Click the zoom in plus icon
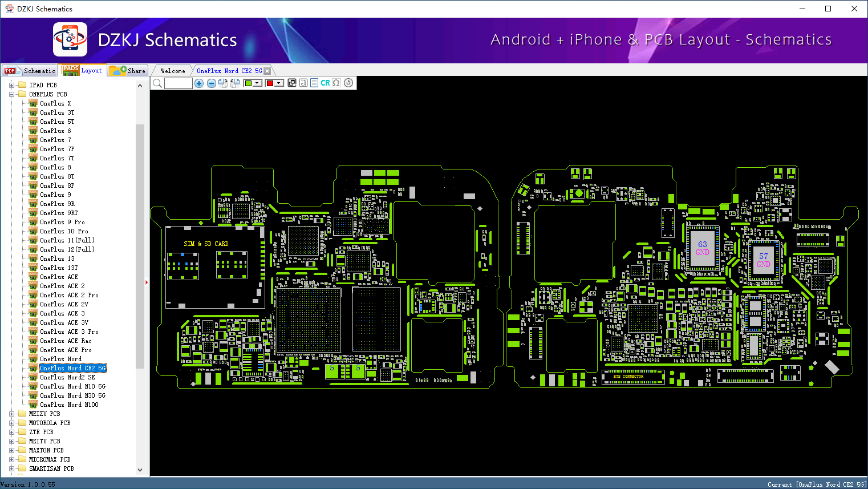Image resolution: width=868 pixels, height=489 pixels. 199,83
